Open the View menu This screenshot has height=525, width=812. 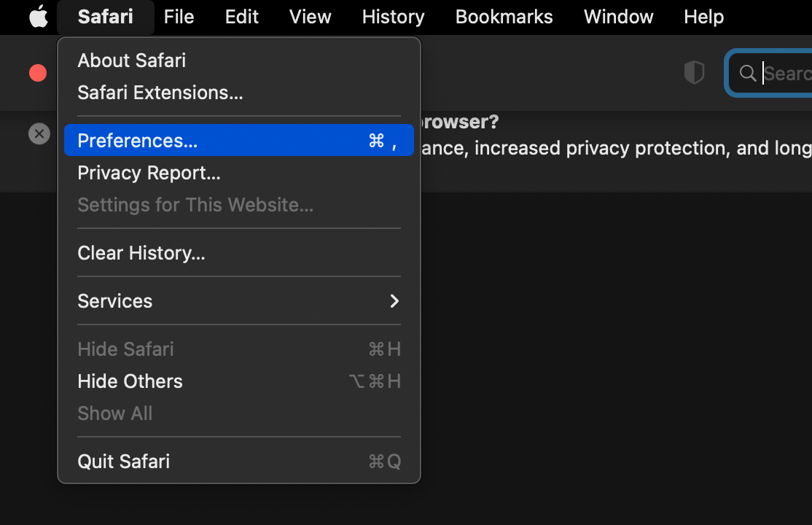point(310,17)
